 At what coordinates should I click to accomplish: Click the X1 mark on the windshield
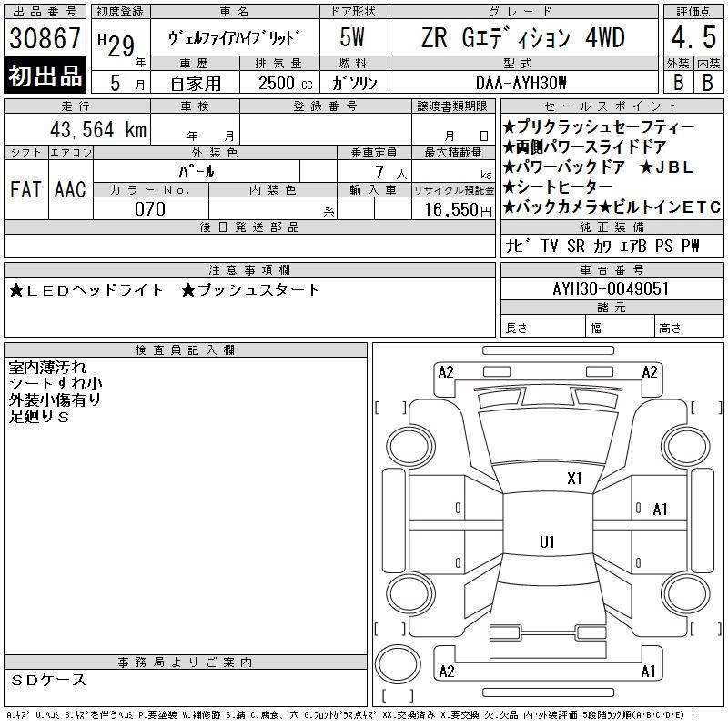[574, 478]
